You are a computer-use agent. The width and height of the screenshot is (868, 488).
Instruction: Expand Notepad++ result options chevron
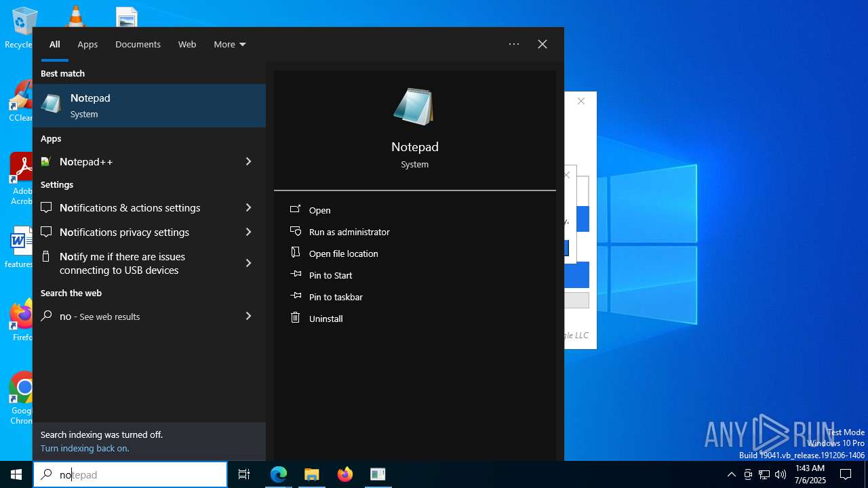[x=248, y=161]
